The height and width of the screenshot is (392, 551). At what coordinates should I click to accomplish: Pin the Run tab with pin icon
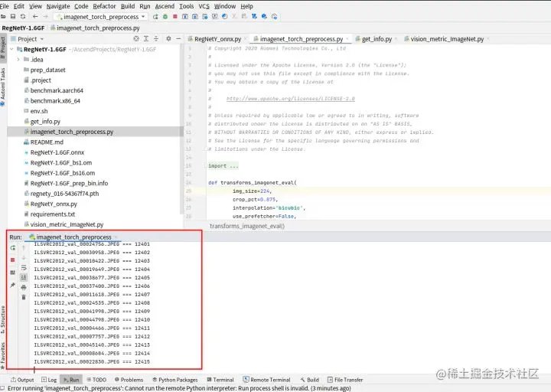(x=13, y=285)
